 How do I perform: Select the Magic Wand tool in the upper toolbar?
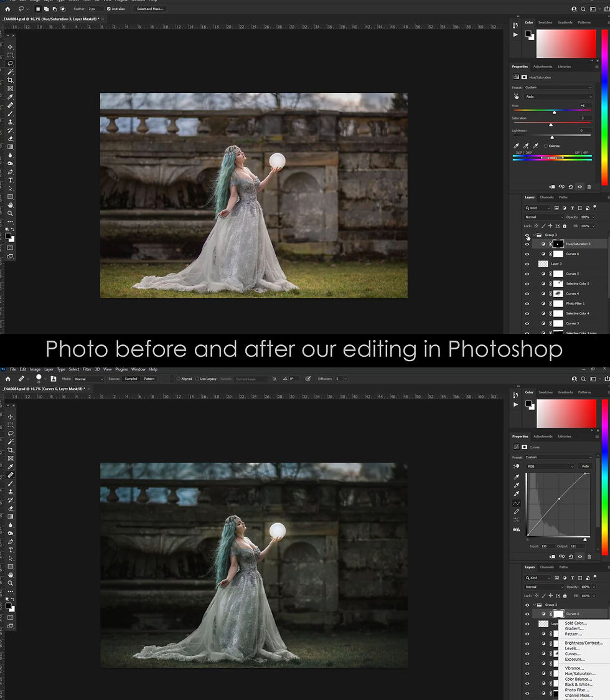coord(10,72)
